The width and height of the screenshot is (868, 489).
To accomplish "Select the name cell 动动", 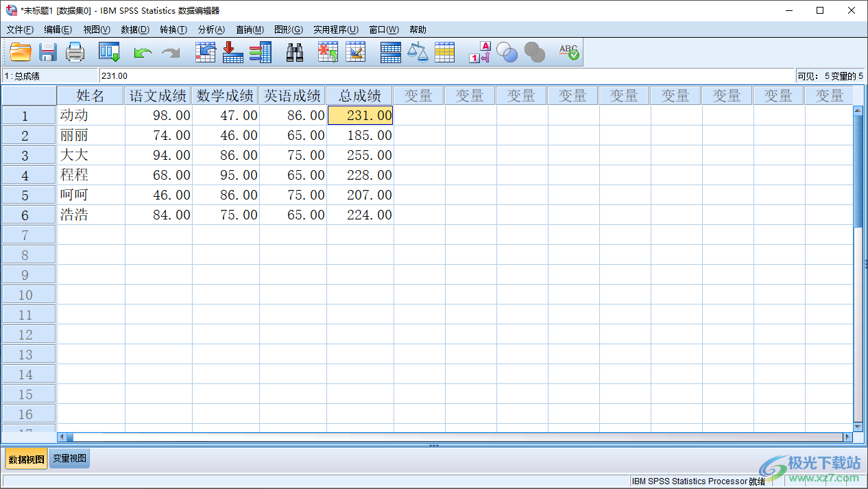I will click(x=91, y=115).
